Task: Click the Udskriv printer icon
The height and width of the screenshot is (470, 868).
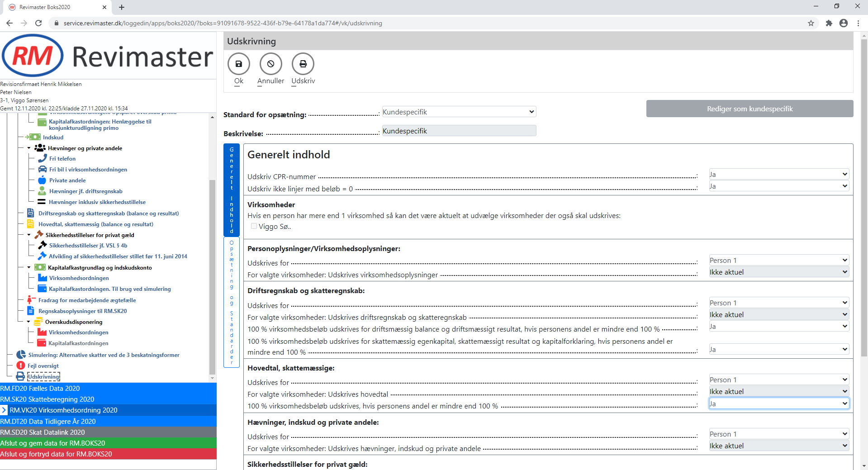Action: point(303,64)
